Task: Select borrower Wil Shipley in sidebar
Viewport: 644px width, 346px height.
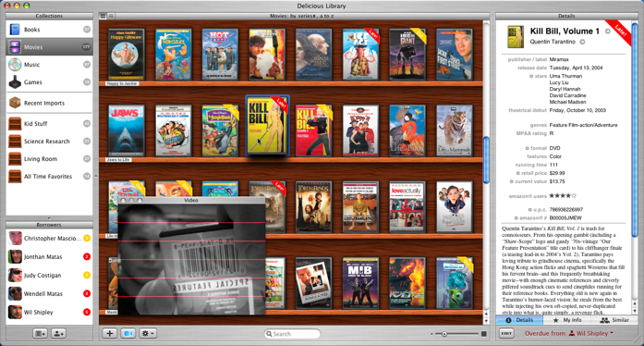Action: click(49, 313)
